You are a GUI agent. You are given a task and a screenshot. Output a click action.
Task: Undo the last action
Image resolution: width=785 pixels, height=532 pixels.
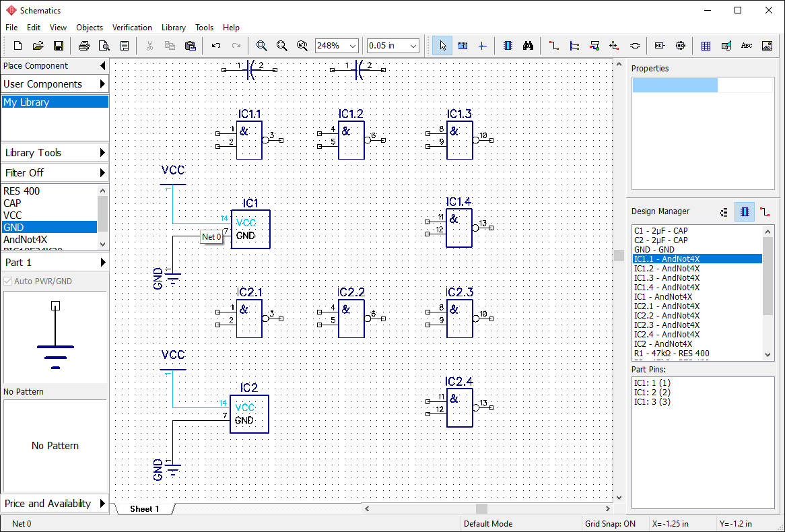click(216, 46)
